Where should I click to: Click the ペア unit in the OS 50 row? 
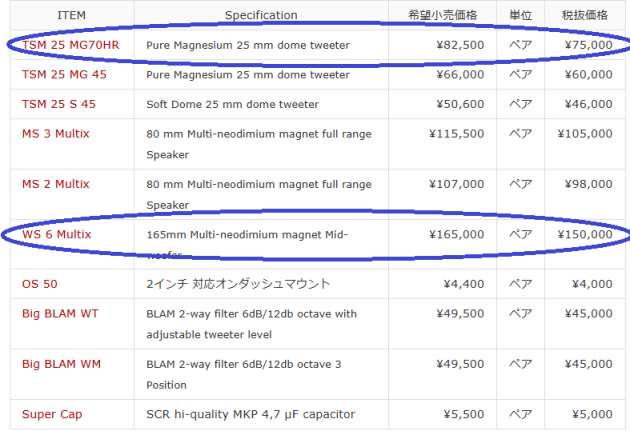(x=521, y=284)
